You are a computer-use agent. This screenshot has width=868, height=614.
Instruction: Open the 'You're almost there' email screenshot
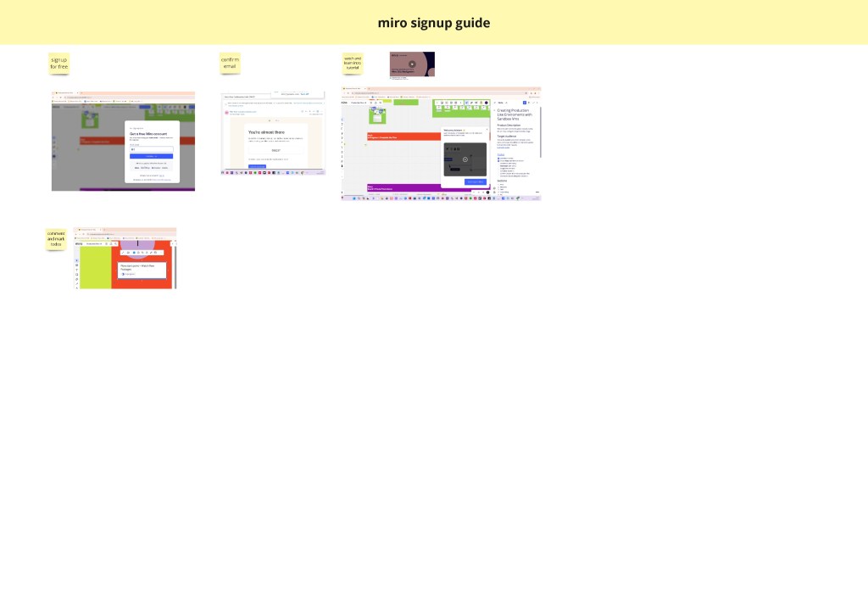[273, 133]
